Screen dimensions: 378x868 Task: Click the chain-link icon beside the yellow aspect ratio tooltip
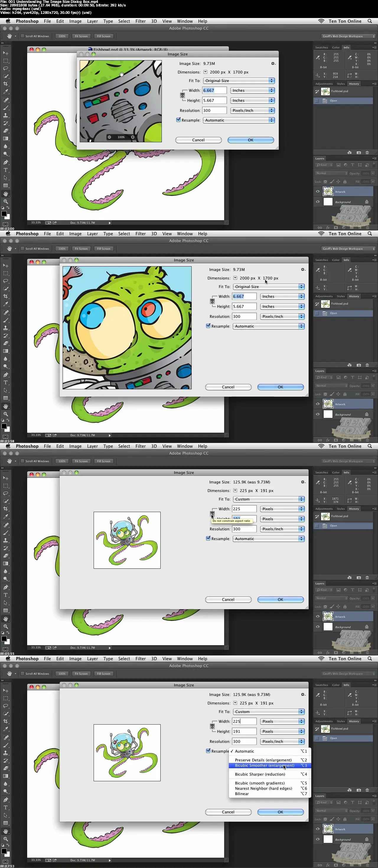[x=212, y=513]
